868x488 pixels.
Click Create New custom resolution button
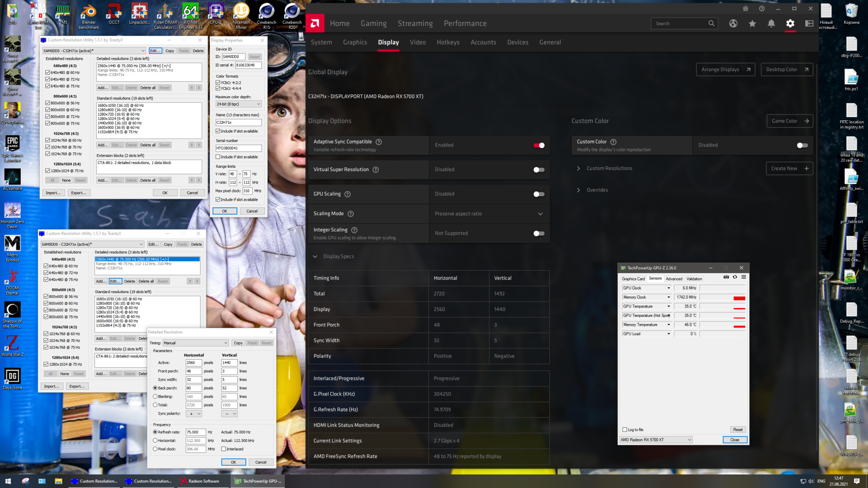point(789,169)
